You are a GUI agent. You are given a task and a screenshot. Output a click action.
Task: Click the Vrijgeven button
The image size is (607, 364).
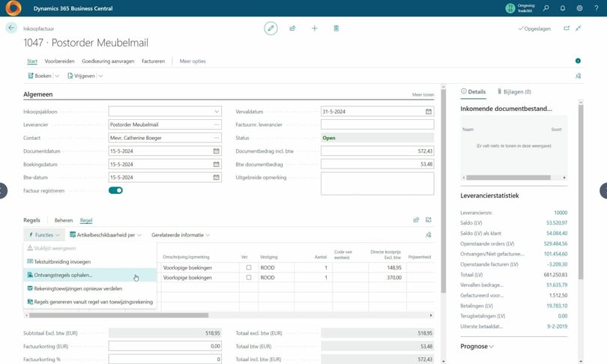(81, 76)
